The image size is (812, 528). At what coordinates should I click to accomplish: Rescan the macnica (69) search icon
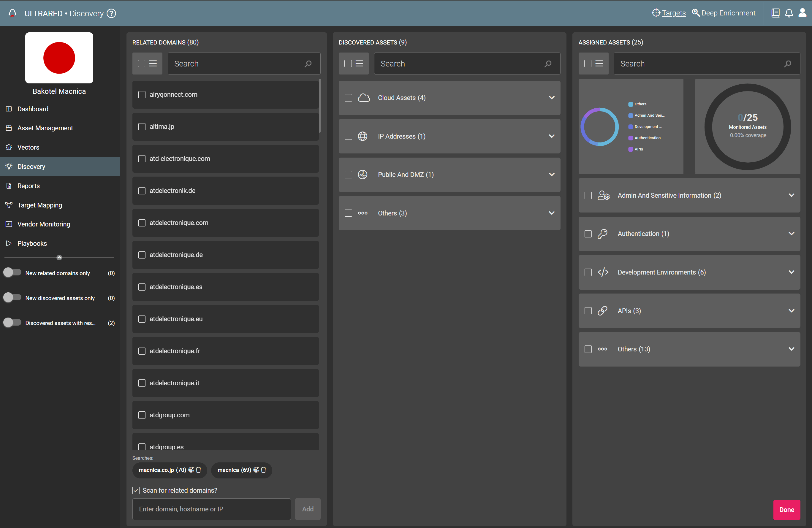click(x=256, y=470)
